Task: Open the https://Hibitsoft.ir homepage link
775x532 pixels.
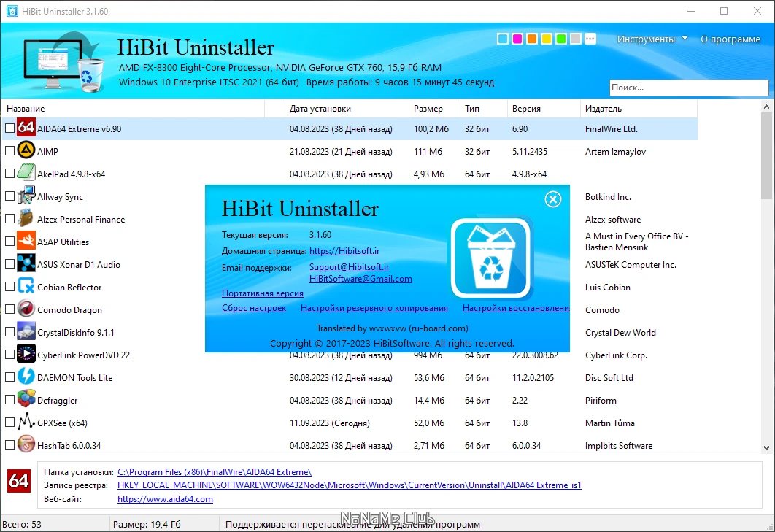Action: point(344,250)
